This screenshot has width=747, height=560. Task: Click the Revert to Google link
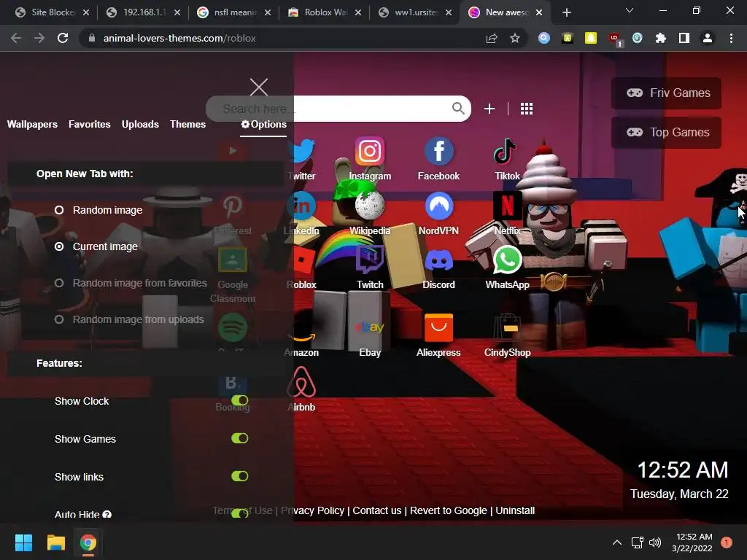(449, 510)
